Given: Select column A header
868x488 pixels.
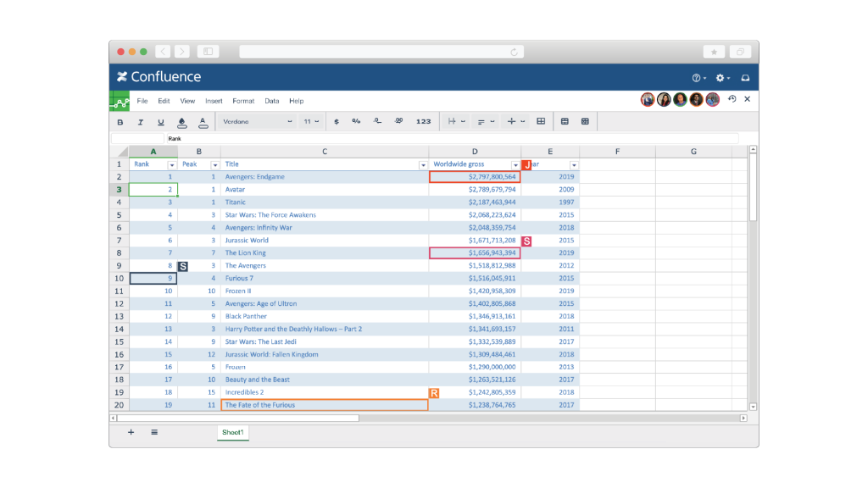Looking at the screenshot, I should (153, 152).
